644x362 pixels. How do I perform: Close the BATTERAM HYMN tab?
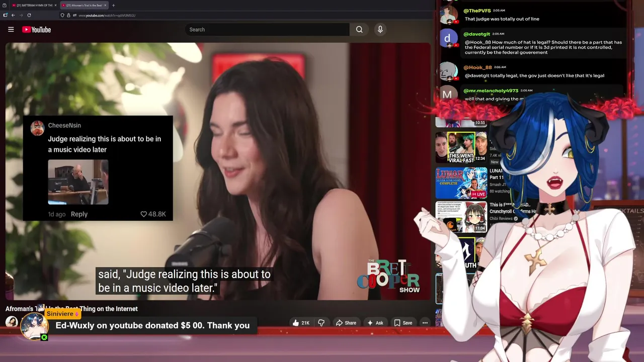pyautogui.click(x=55, y=5)
